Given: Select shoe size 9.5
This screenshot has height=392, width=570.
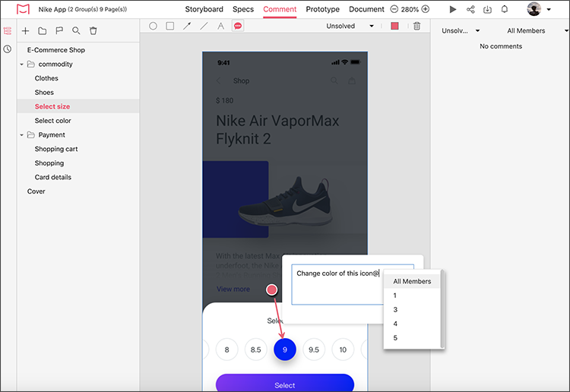Looking at the screenshot, I should [x=314, y=349].
